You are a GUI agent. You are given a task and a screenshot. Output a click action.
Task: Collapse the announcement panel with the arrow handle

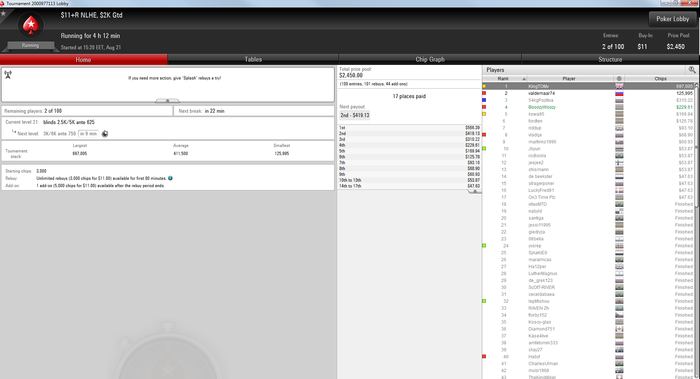(x=167, y=101)
